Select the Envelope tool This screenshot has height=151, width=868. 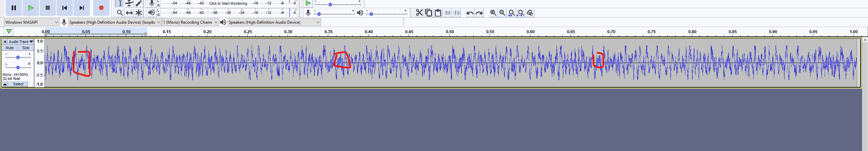pyautogui.click(x=129, y=3)
